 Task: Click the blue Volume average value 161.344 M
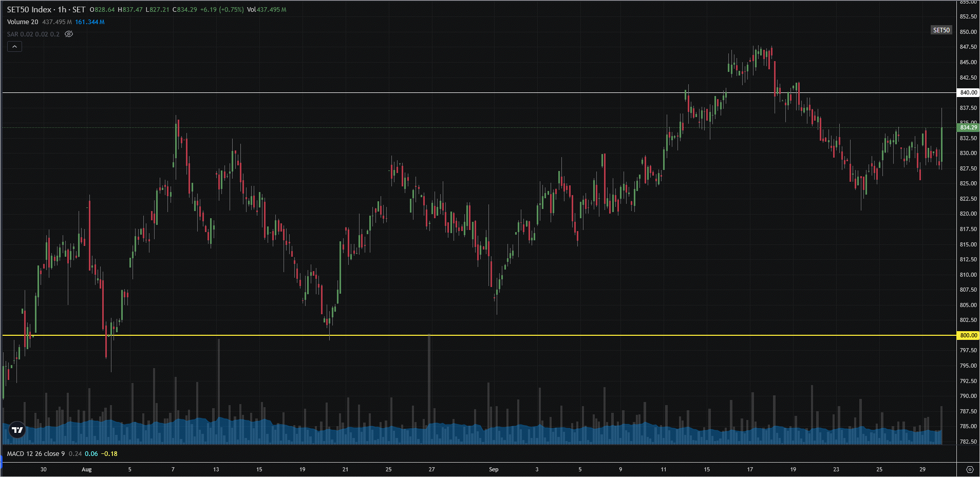90,22
